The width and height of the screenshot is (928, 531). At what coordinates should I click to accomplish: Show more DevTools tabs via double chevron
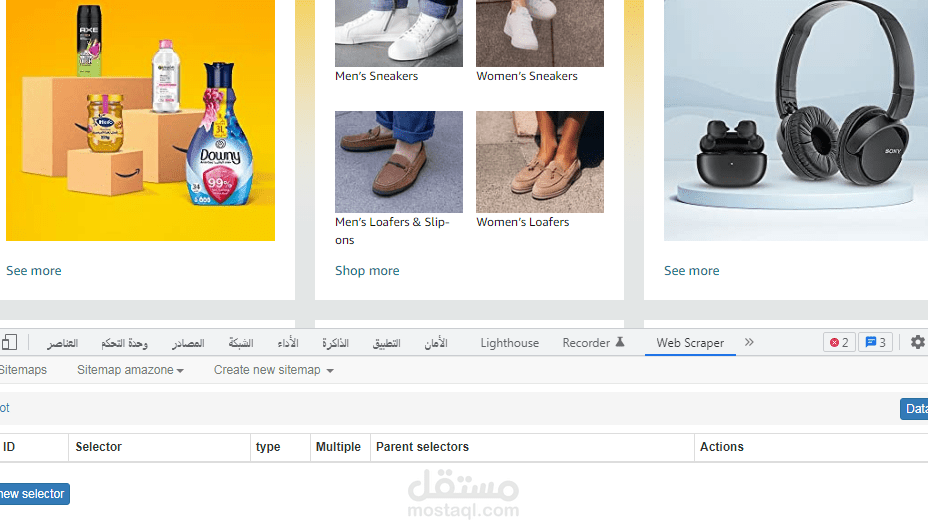coord(749,342)
